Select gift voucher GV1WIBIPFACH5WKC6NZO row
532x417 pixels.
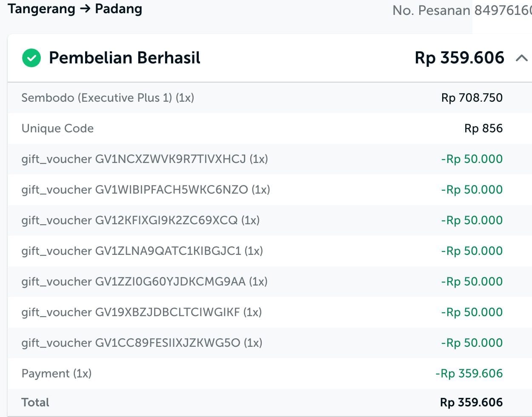point(146,190)
